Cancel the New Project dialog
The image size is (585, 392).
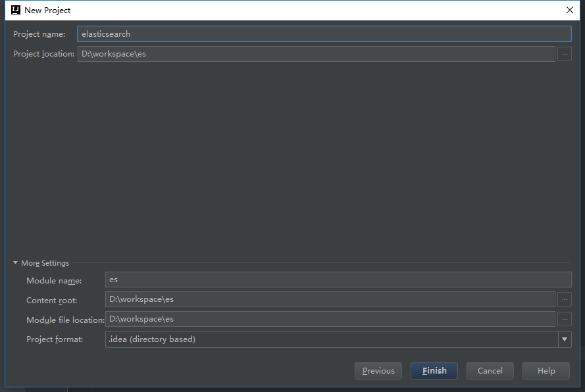pos(490,371)
